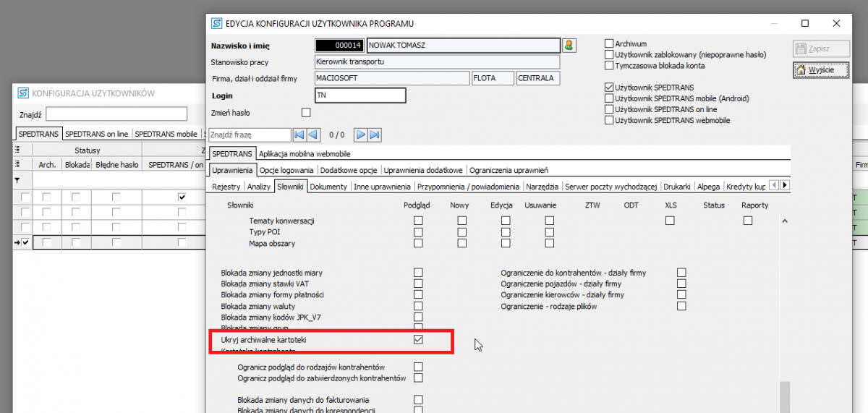Open Uprawnienia dodatkowe tab
This screenshot has width=868, height=413.
(x=423, y=170)
